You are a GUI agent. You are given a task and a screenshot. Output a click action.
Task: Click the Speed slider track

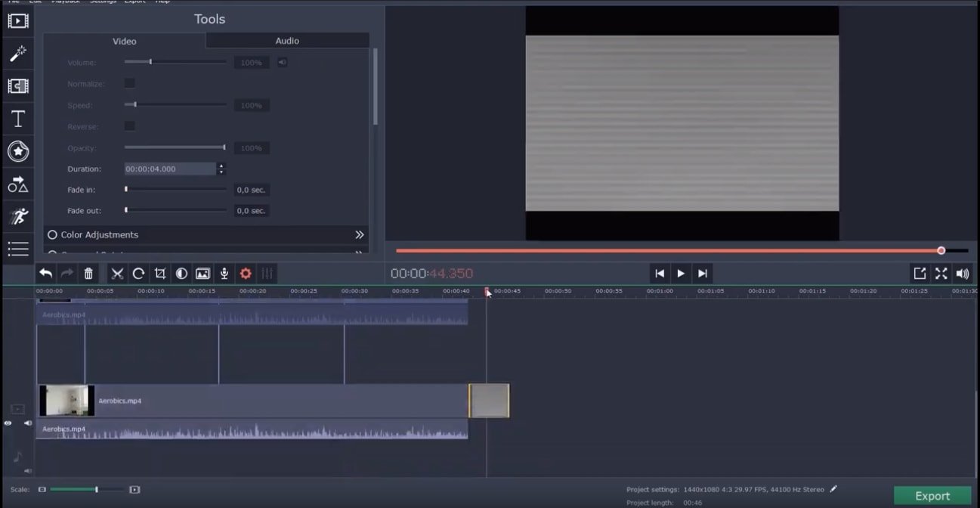point(175,104)
